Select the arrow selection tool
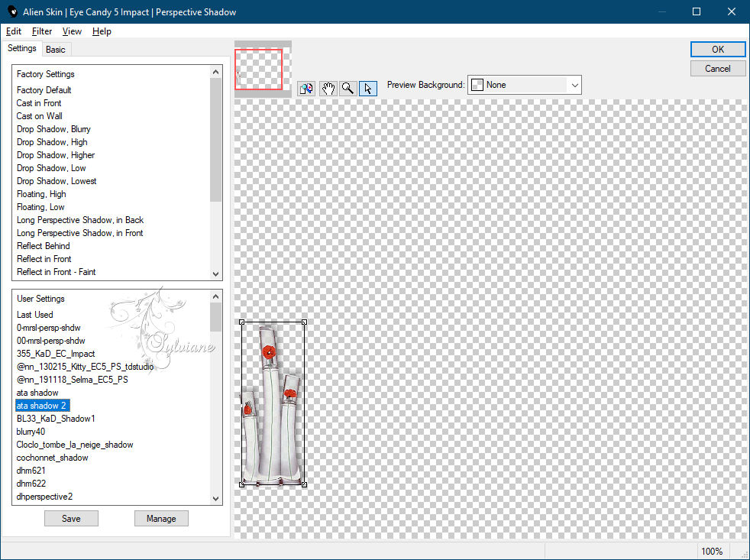Screen dimensions: 750x560 click(368, 89)
